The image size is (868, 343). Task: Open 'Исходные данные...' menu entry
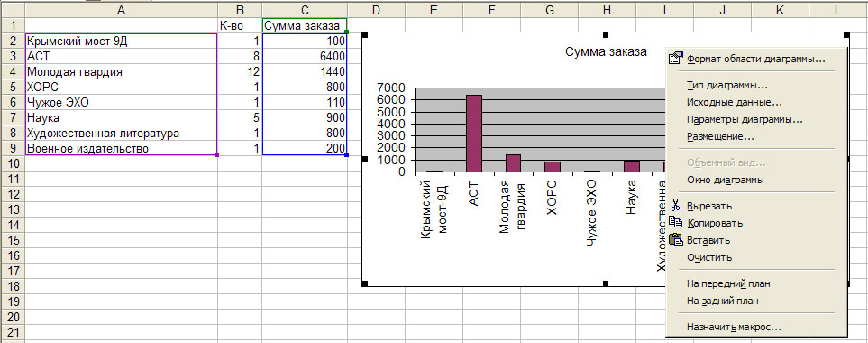point(734,103)
